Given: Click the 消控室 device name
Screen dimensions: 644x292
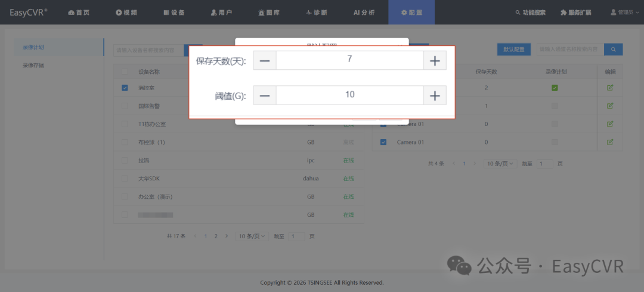Looking at the screenshot, I should point(147,88).
